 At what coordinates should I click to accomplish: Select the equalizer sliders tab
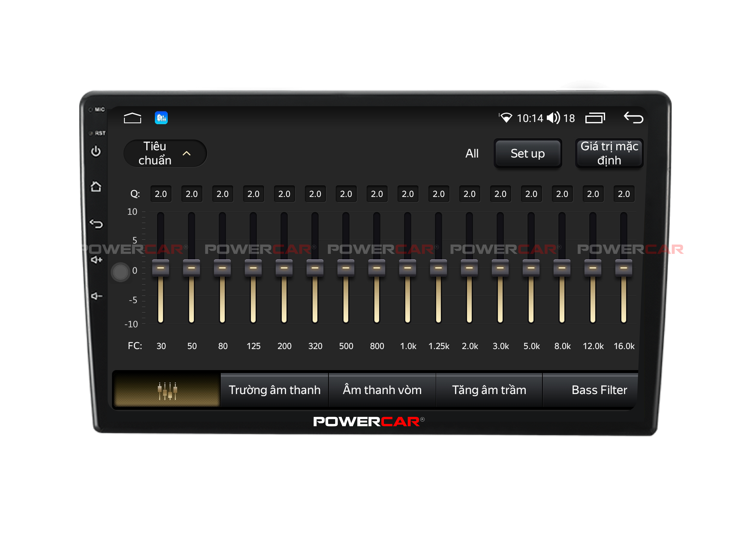tap(167, 390)
